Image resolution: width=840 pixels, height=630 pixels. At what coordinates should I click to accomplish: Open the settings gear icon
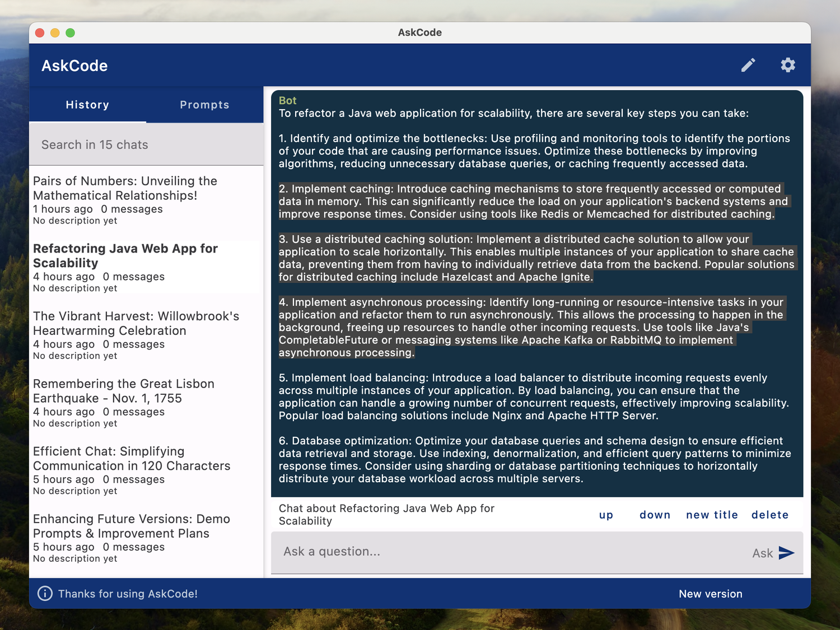pos(788,65)
